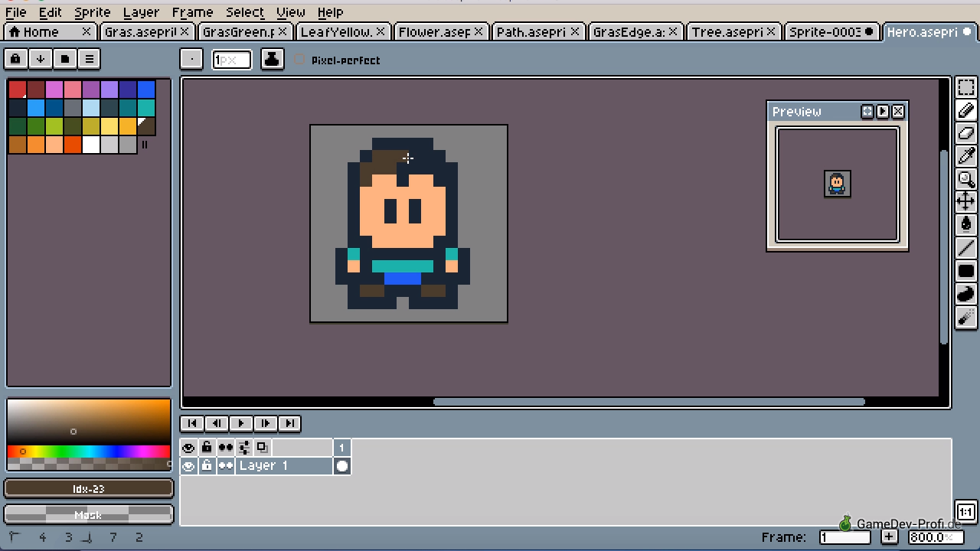The width and height of the screenshot is (980, 551).
Task: Select the Paint Bucket tool
Action: tap(965, 225)
